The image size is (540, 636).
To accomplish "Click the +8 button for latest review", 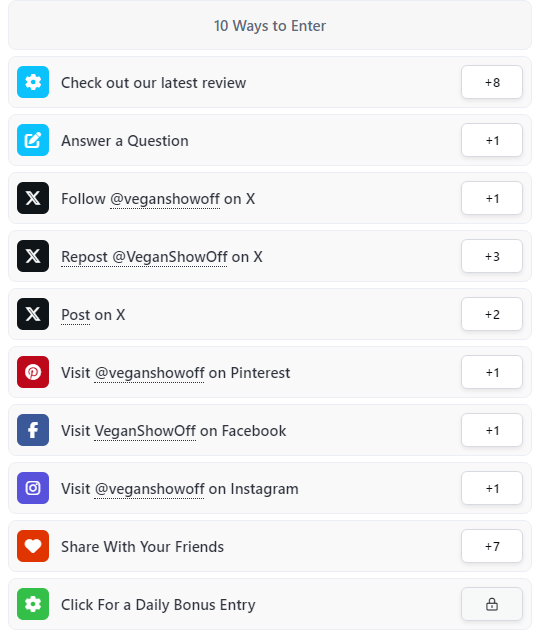I will pyautogui.click(x=492, y=82).
